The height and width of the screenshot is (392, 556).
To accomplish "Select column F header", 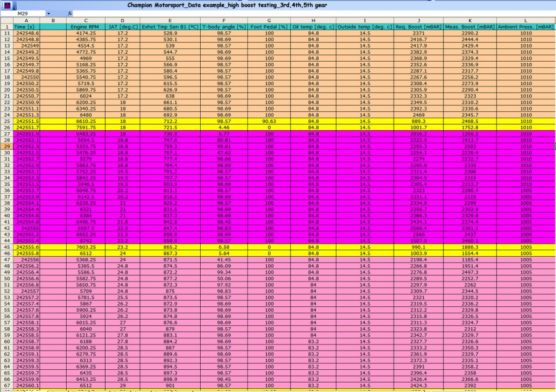I will [224, 20].
